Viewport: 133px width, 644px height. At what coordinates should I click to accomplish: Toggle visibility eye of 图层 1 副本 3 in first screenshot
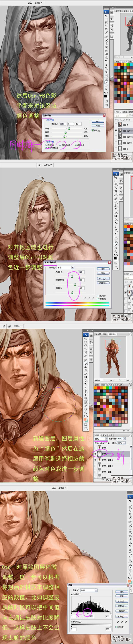click(116, 130)
